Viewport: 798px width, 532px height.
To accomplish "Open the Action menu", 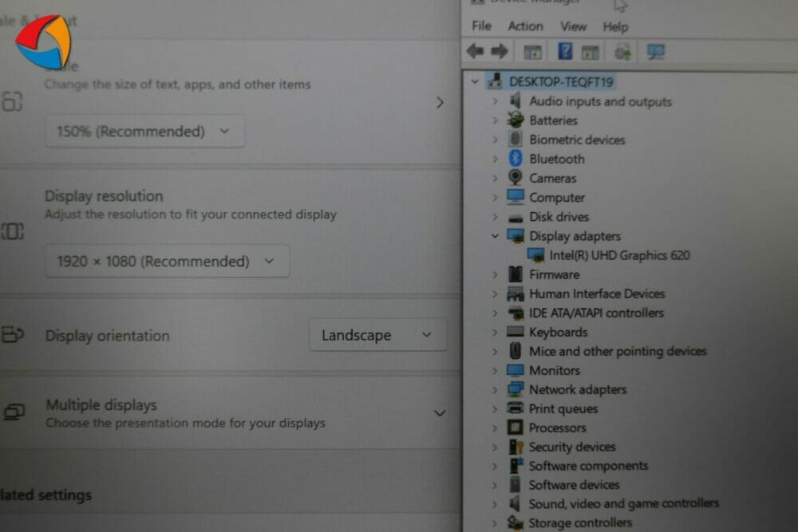I will click(525, 26).
